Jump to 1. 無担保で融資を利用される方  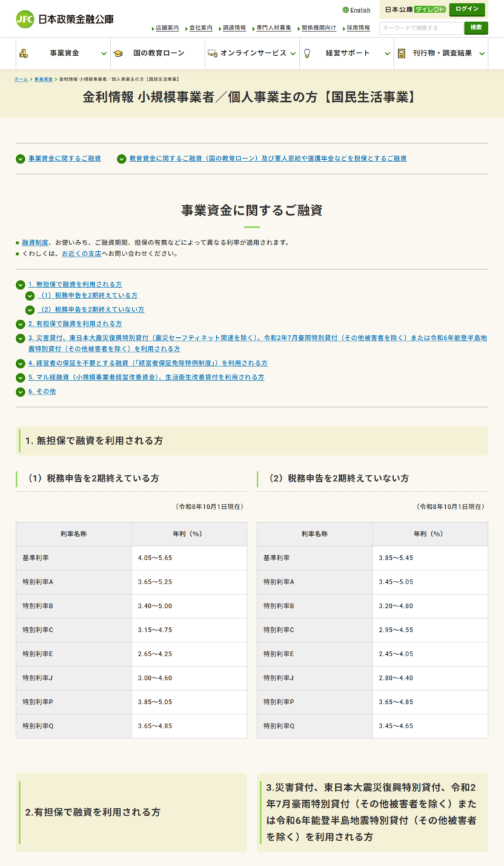[x=75, y=285]
